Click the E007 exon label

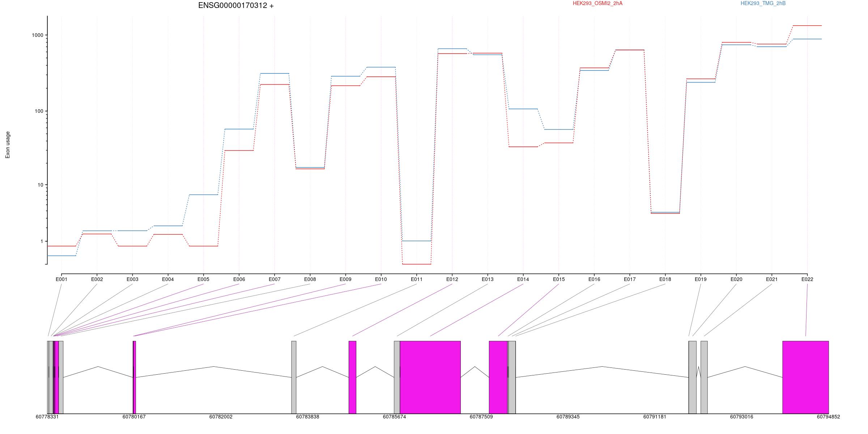pyautogui.click(x=275, y=279)
